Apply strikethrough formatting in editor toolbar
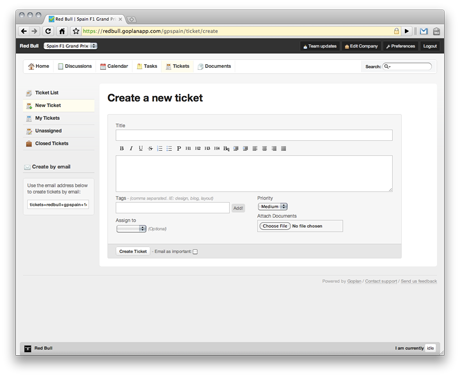 tap(150, 148)
